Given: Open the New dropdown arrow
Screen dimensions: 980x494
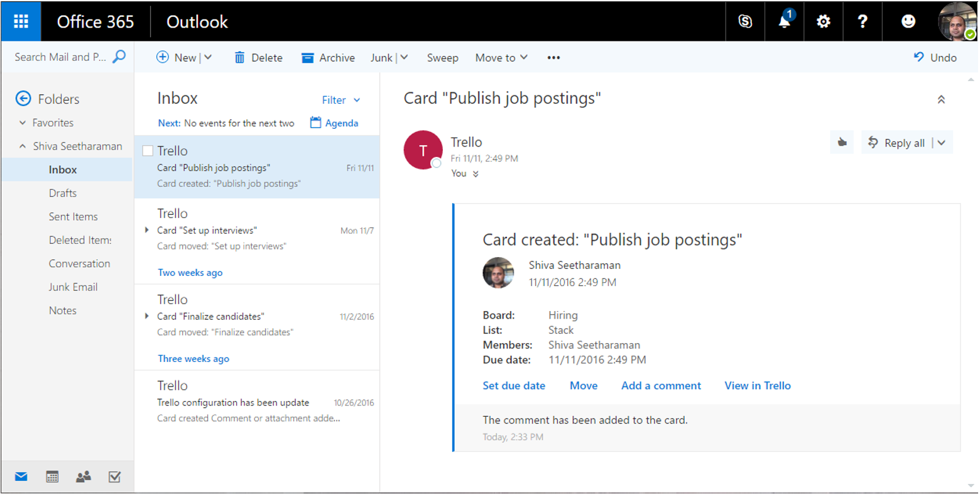Looking at the screenshot, I should (208, 57).
